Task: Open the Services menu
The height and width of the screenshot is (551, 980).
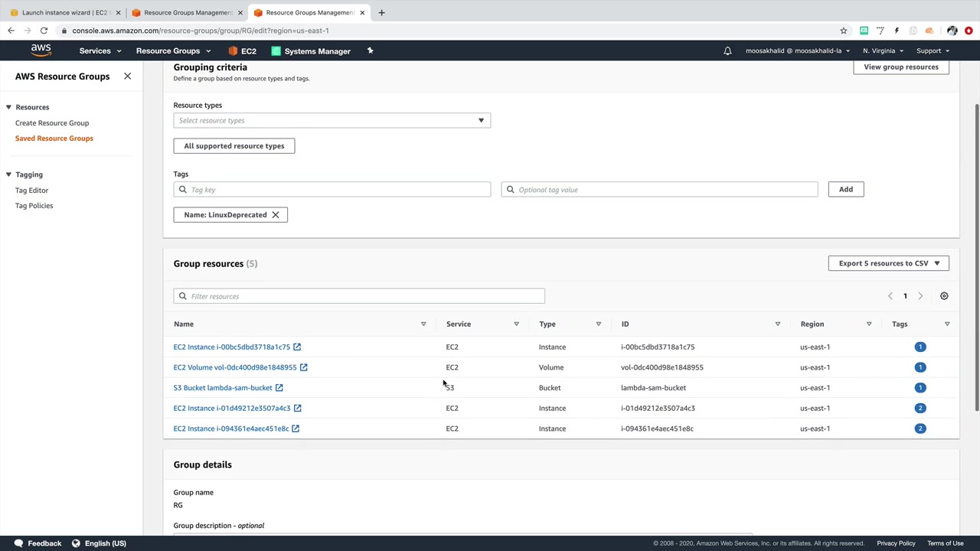Action: click(100, 51)
